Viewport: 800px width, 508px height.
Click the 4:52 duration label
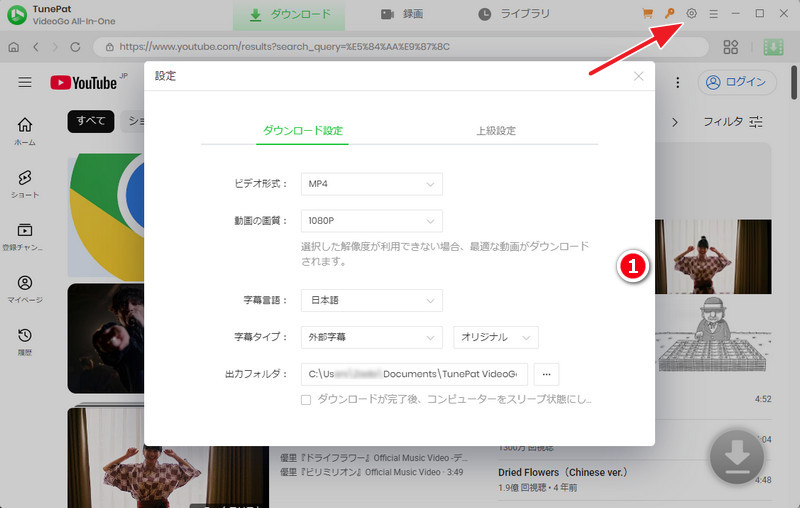(x=763, y=399)
